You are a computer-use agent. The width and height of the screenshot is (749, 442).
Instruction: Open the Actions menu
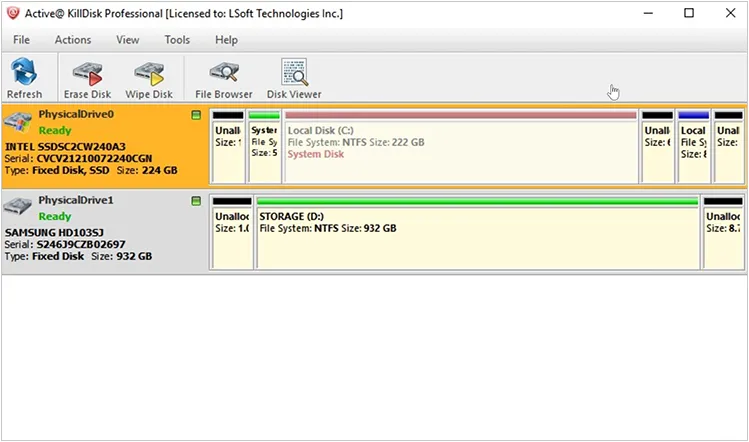coord(73,40)
